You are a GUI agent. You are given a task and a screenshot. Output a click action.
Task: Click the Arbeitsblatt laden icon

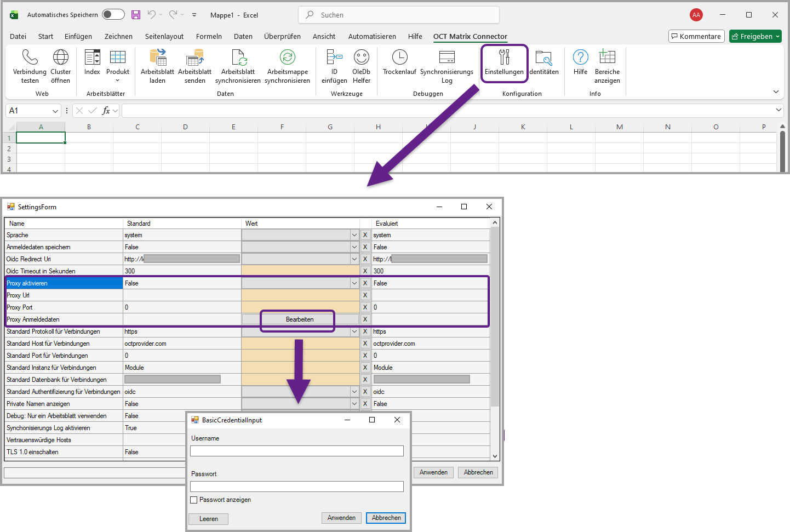[x=157, y=58]
